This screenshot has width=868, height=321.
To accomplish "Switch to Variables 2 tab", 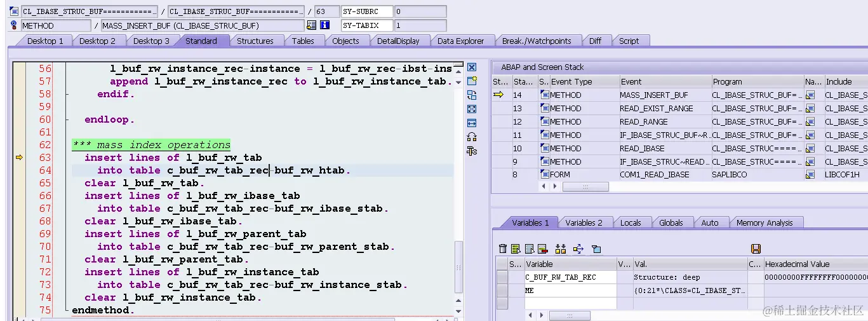I will point(584,222).
